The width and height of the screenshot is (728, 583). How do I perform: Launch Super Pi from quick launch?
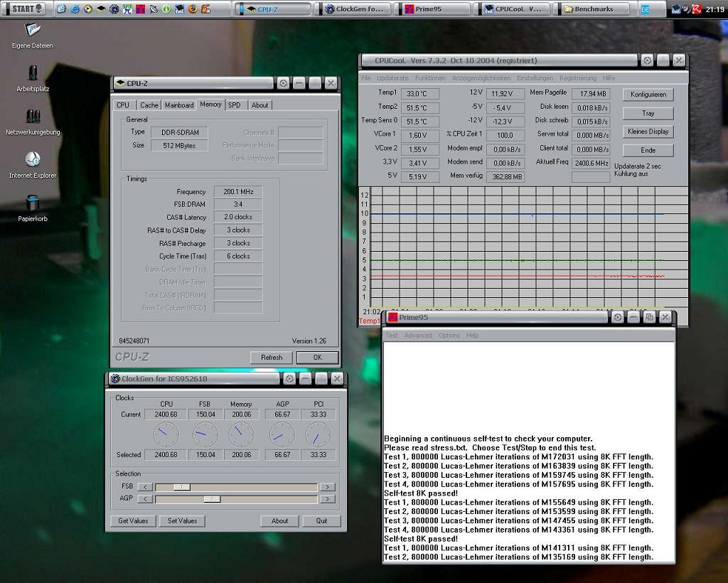pos(127,9)
